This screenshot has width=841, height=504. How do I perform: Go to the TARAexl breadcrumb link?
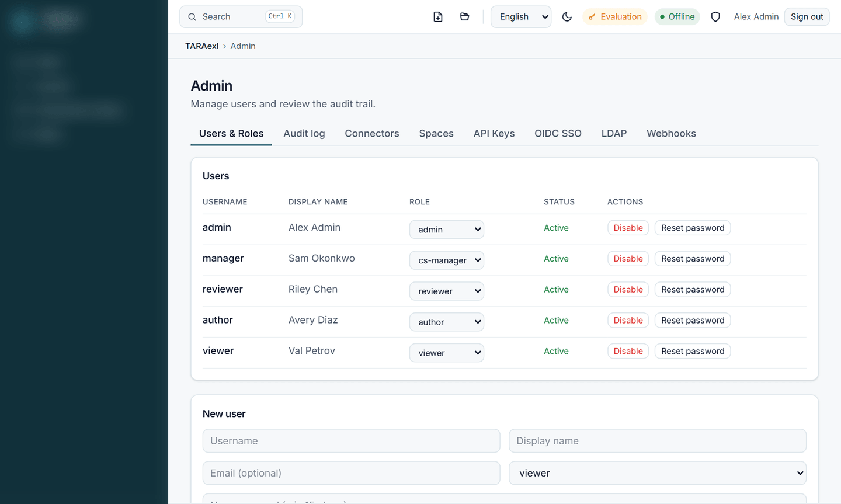pos(202,46)
